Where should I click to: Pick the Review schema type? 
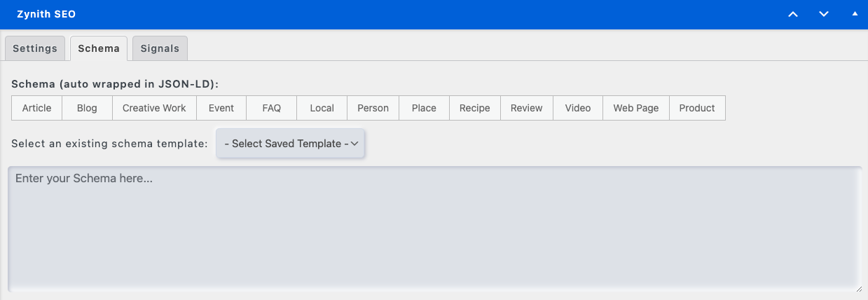tap(527, 108)
